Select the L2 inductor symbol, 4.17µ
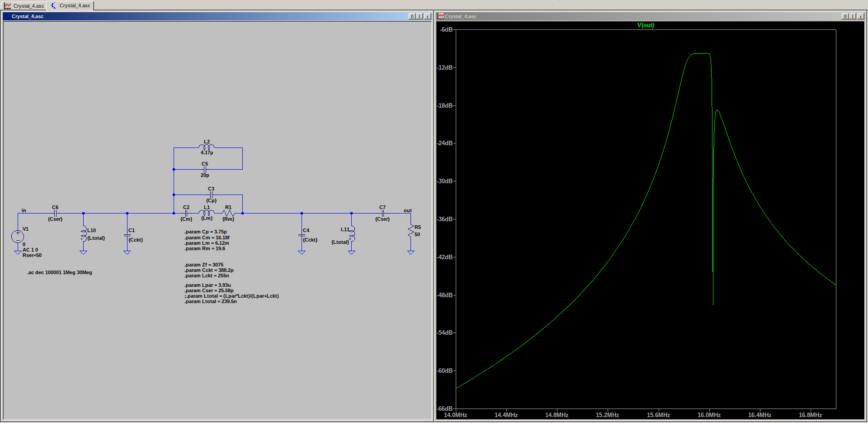Image resolution: width=868 pixels, height=423 pixels. [x=207, y=147]
